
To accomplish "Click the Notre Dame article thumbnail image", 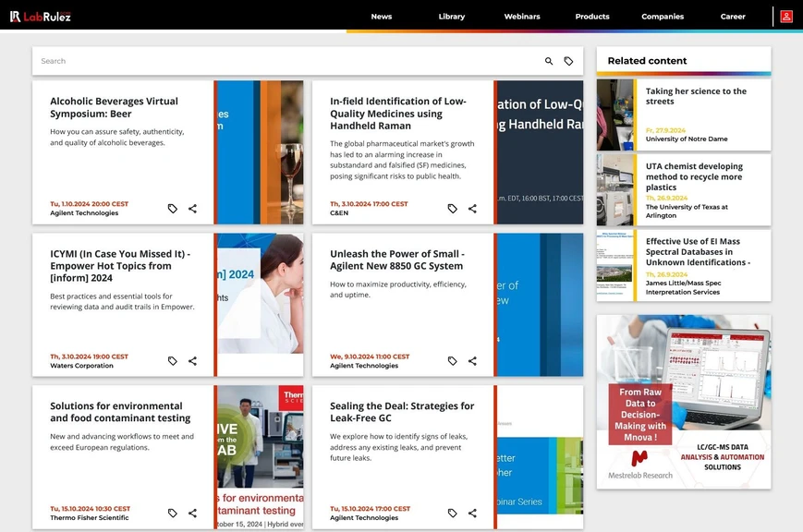I will point(615,115).
